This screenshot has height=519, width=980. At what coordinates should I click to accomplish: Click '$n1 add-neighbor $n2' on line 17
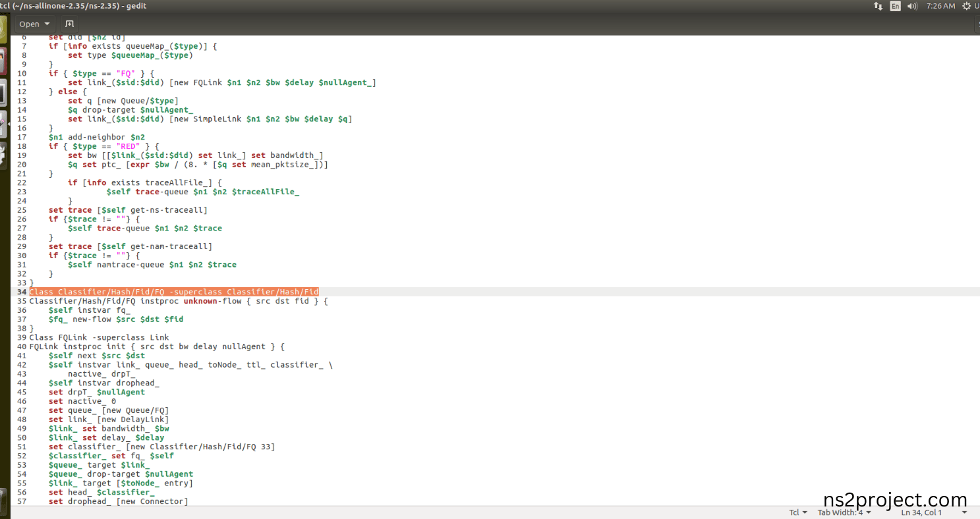click(x=97, y=137)
